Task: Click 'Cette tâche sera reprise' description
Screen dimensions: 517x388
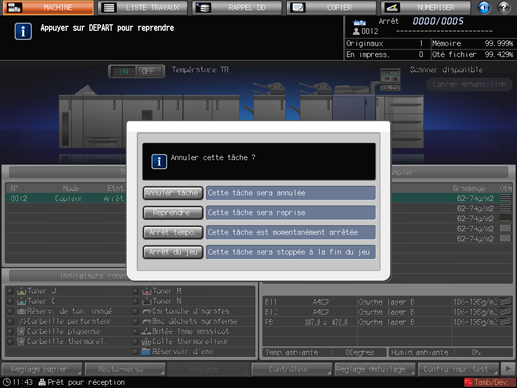Action: (291, 213)
